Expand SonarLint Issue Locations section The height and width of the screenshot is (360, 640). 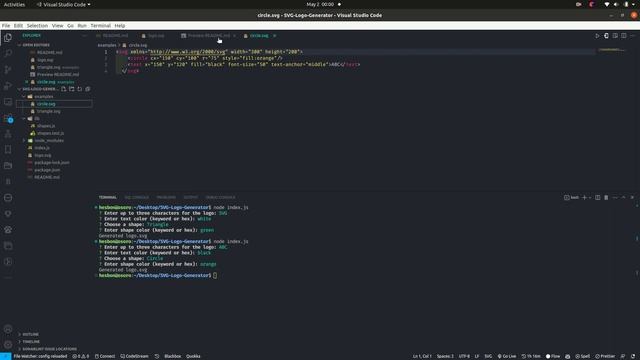(x=49, y=349)
